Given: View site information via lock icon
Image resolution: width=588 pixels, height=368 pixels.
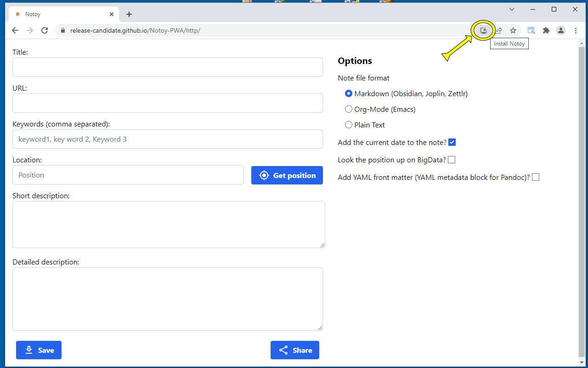Looking at the screenshot, I should (63, 30).
